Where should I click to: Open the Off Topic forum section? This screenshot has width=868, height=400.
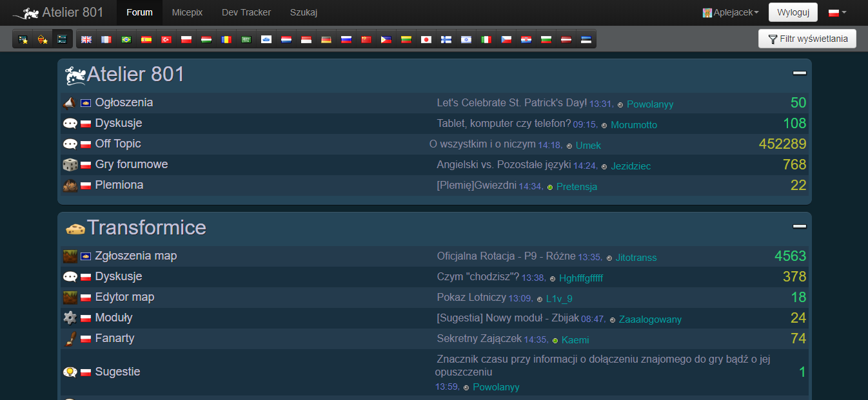[x=118, y=144]
